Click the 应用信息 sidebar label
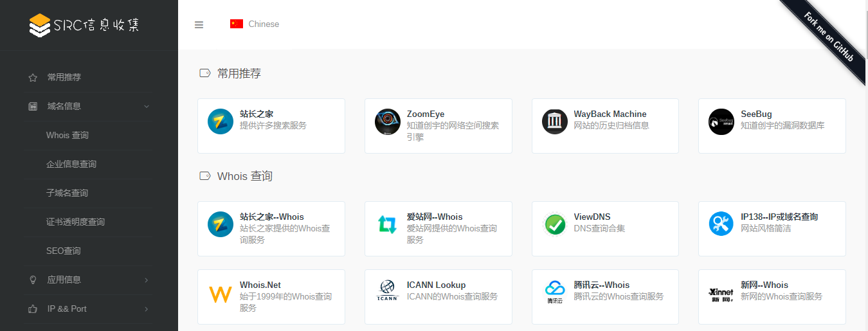The width and height of the screenshot is (868, 331). 64,280
